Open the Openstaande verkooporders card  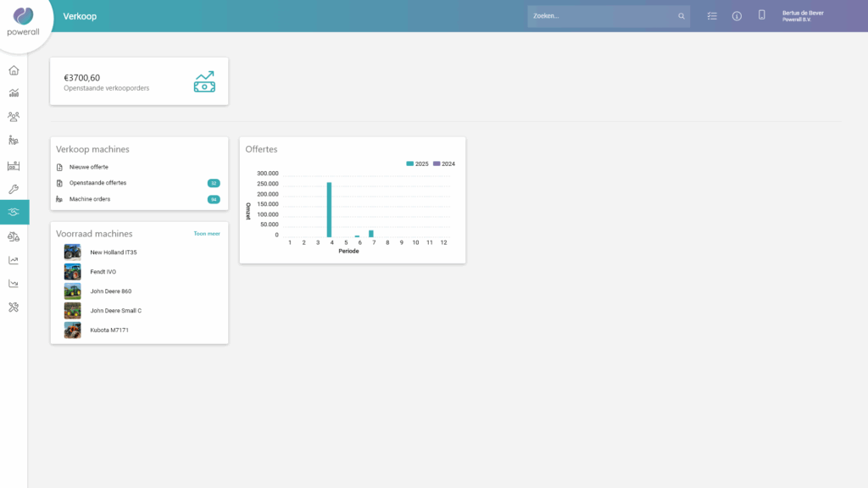click(139, 82)
